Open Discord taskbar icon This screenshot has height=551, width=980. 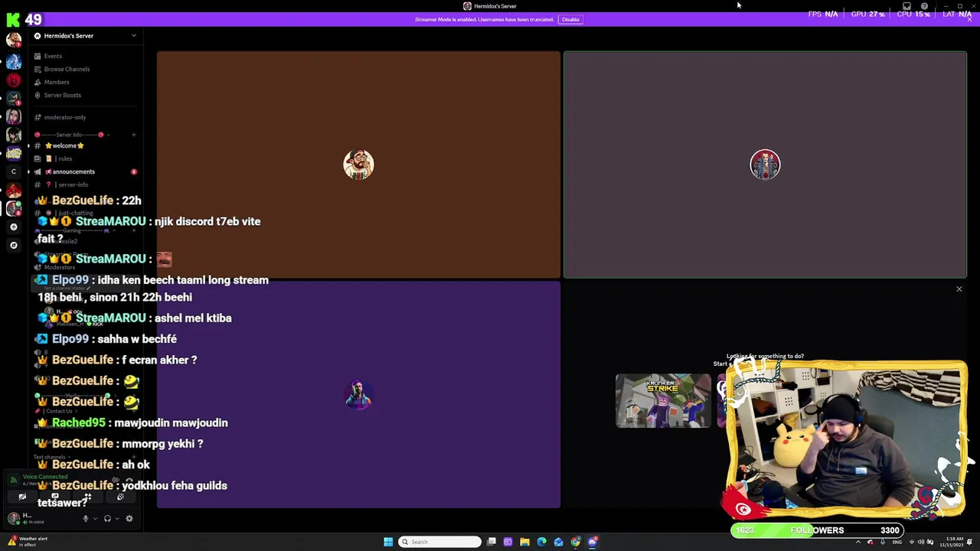[x=593, y=542]
